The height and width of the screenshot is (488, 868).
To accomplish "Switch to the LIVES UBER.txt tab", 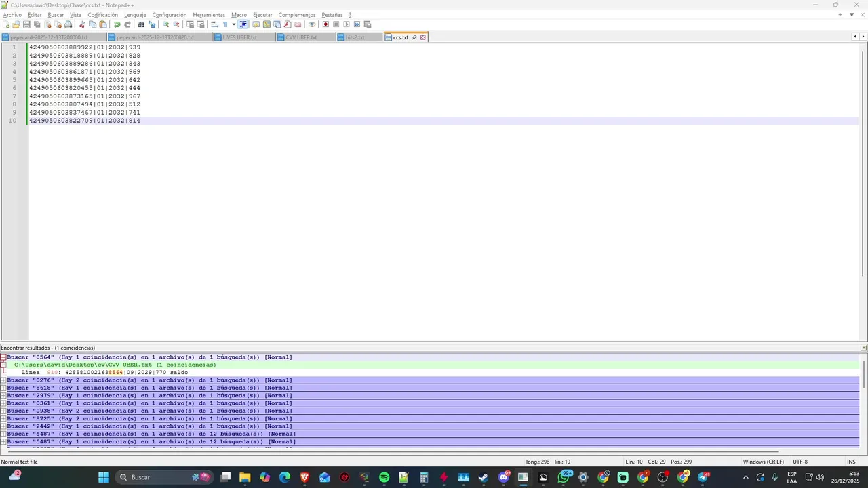I will [244, 37].
